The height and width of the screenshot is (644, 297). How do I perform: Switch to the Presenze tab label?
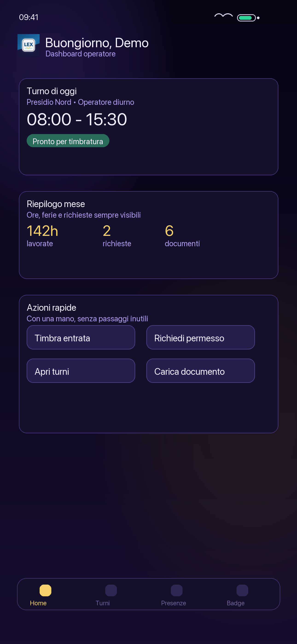(x=174, y=603)
